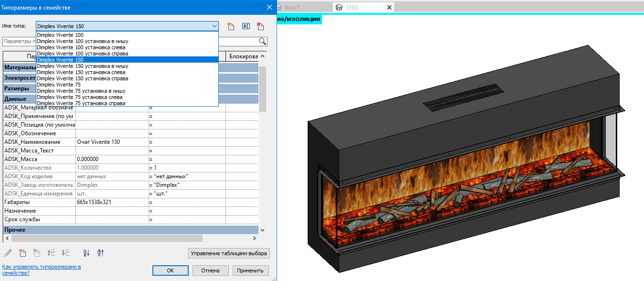Choose Dimplex Vivente 75 from the list

[127, 85]
